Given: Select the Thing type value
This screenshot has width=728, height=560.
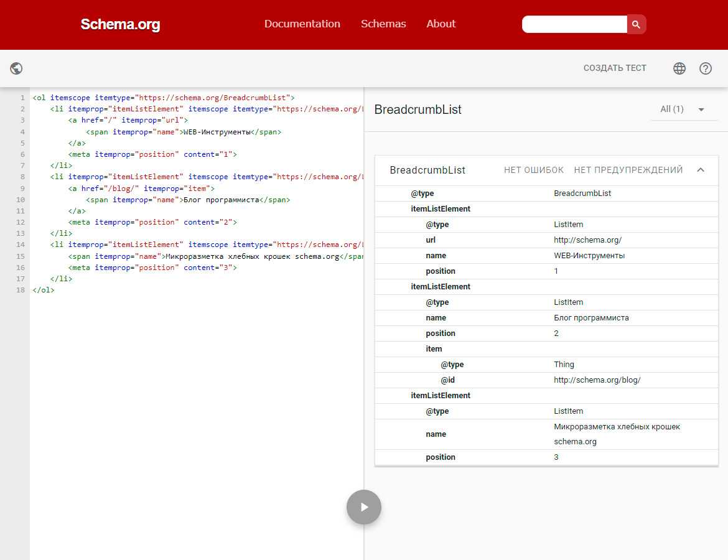Looking at the screenshot, I should click(564, 365).
